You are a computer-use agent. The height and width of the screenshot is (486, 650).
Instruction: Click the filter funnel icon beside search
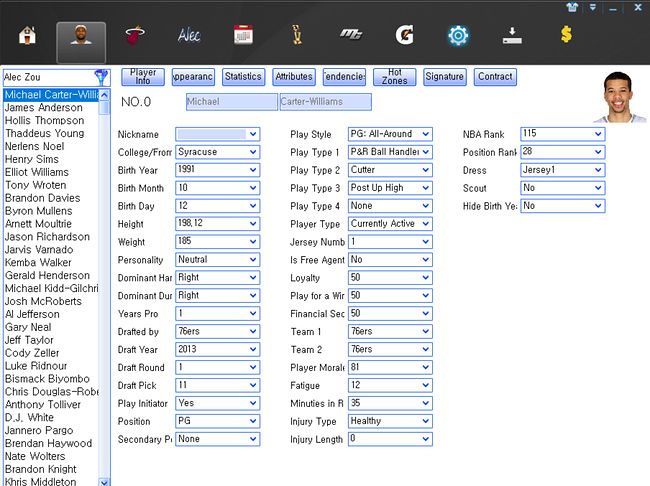[101, 76]
